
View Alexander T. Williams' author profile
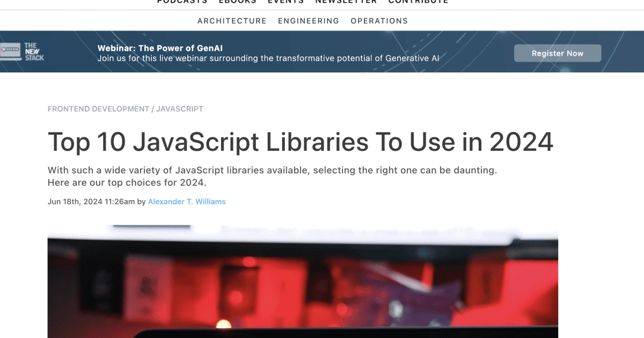click(x=186, y=201)
